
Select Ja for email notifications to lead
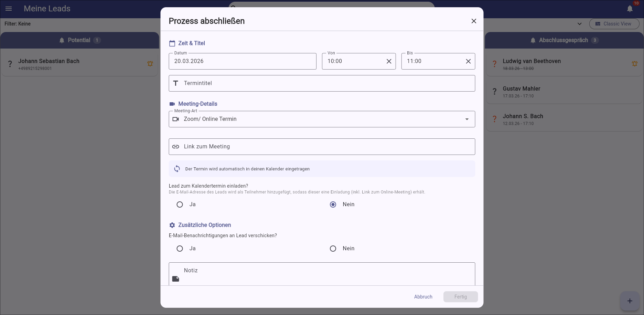pos(180,249)
